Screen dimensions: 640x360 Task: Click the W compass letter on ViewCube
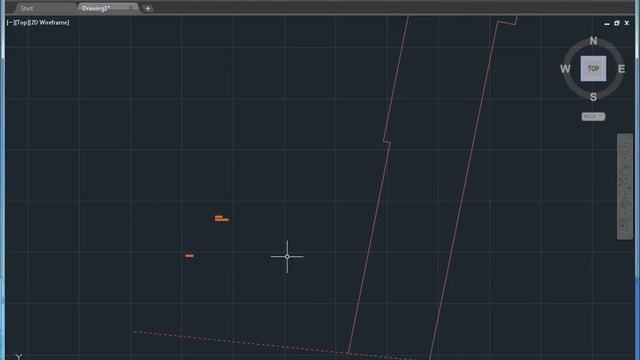565,69
